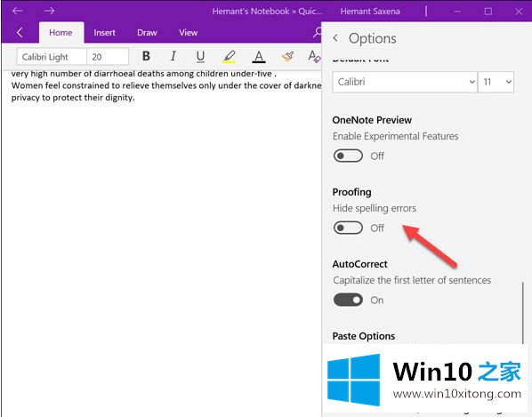Click the back arrow in the title bar
532x417 pixels.
tap(17, 11)
